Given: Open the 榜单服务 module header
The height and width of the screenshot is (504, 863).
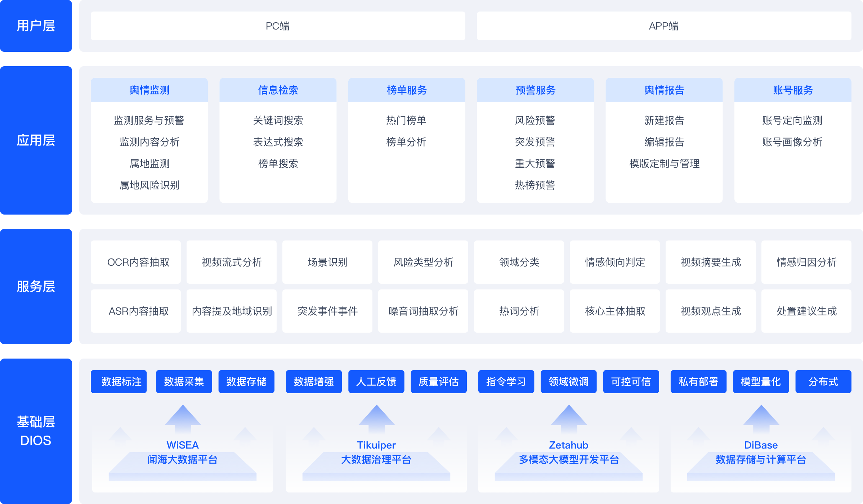Looking at the screenshot, I should 407,90.
